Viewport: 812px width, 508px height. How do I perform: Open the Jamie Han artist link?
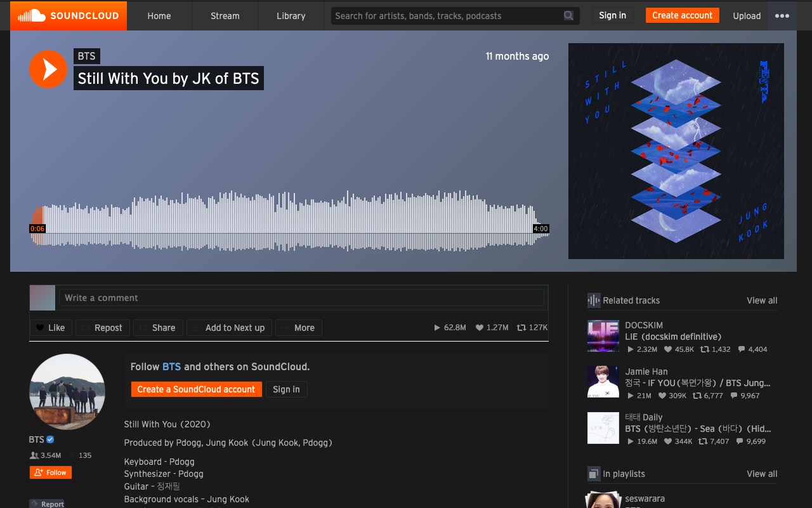[x=646, y=371]
